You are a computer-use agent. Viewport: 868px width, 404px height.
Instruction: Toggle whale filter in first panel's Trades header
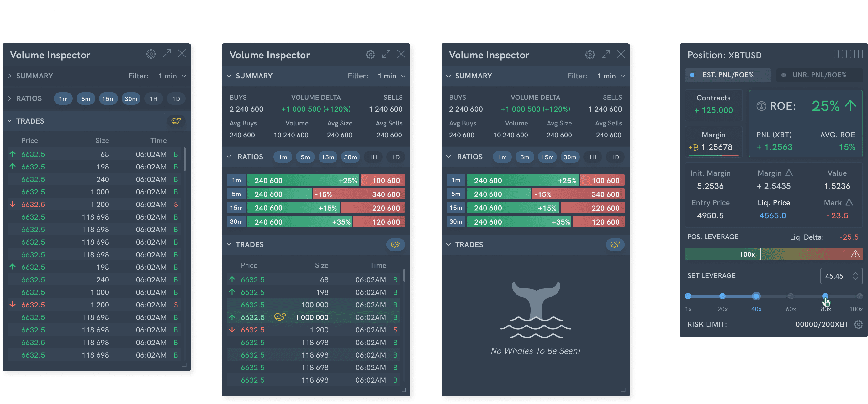tap(176, 121)
